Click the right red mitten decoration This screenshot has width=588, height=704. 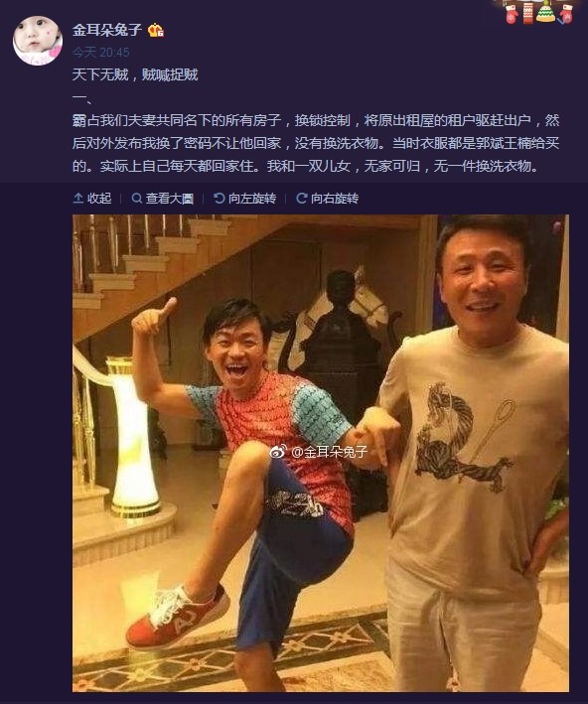pos(566,14)
